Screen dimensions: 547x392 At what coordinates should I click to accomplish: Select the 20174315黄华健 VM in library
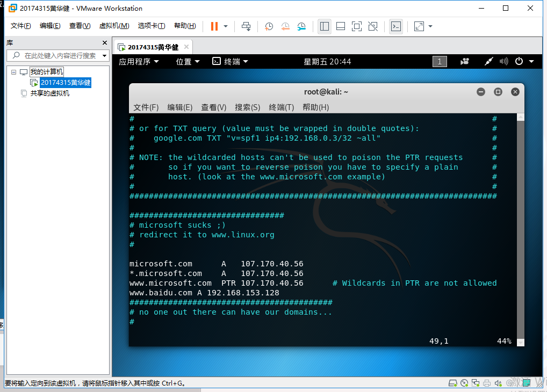click(x=66, y=83)
